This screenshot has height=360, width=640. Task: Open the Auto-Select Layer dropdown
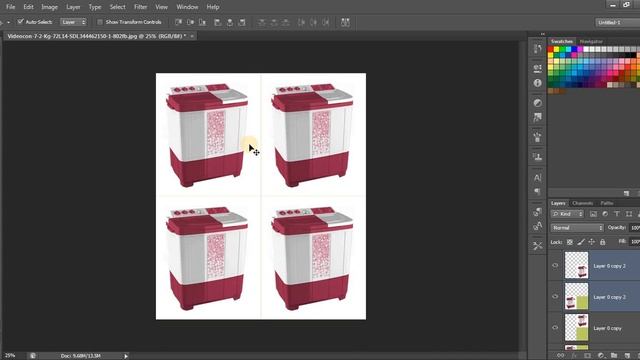tap(74, 22)
